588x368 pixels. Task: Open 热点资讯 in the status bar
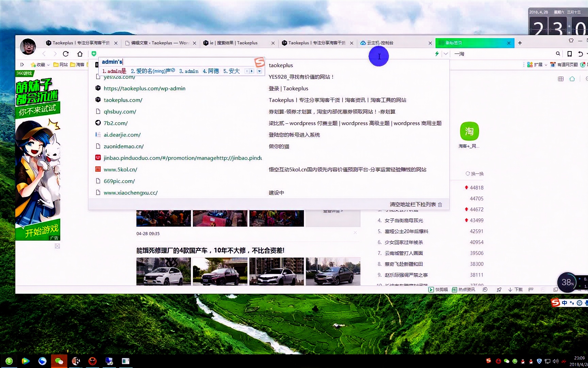click(463, 290)
